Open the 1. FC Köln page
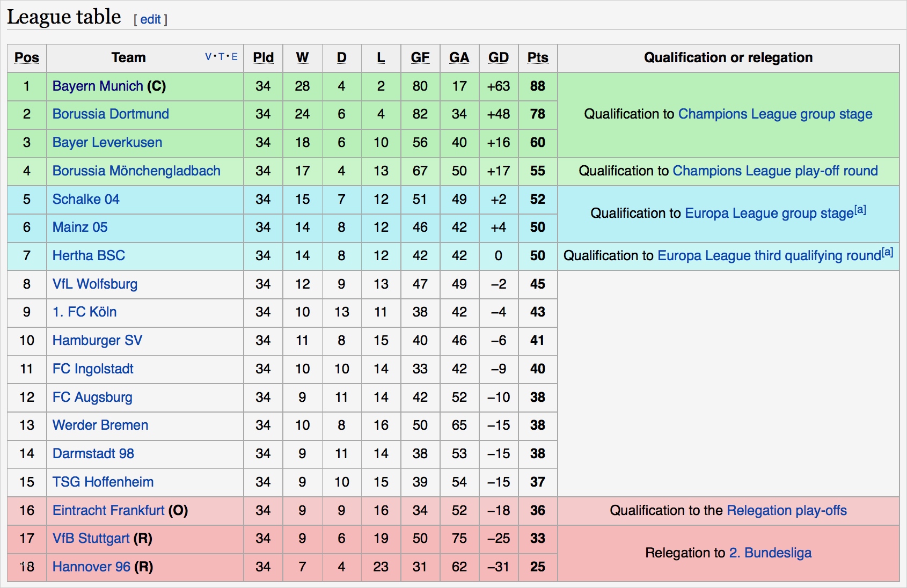This screenshot has width=907, height=588. (x=84, y=312)
